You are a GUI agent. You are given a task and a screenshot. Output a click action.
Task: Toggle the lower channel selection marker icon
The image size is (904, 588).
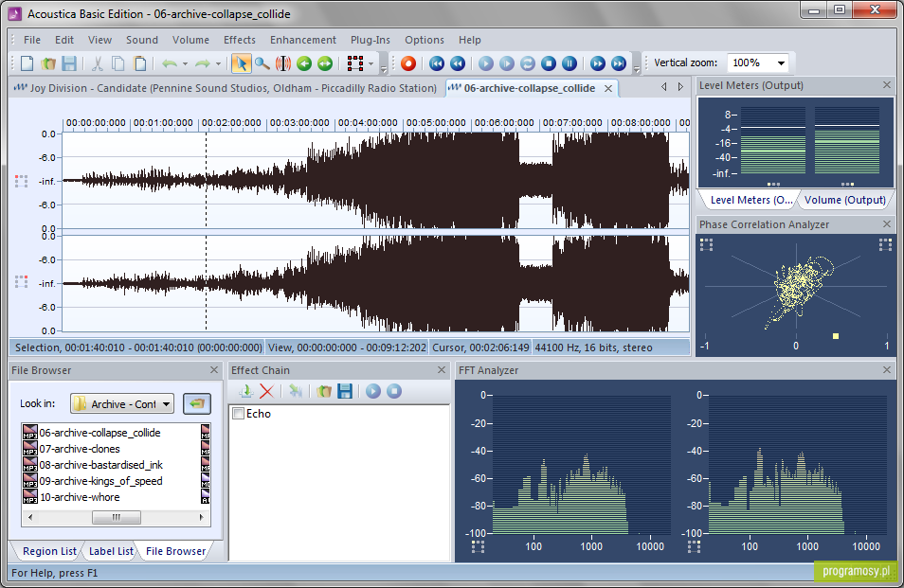(22, 281)
